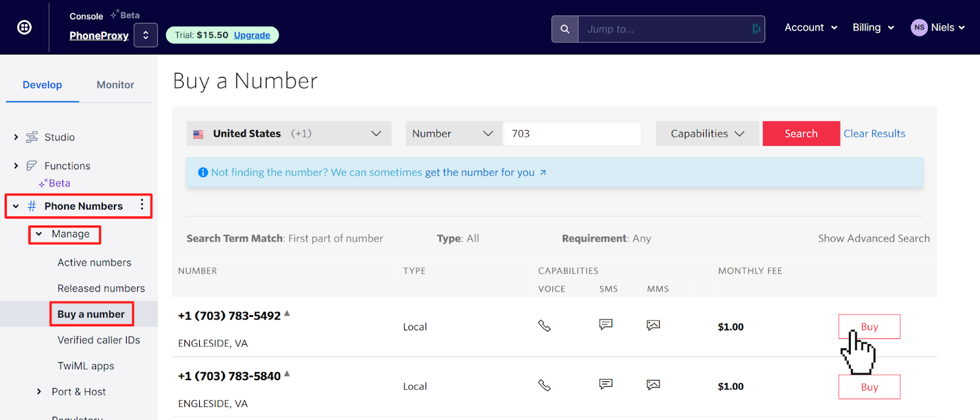
Task: Open TwiML apps page
Action: (x=86, y=366)
